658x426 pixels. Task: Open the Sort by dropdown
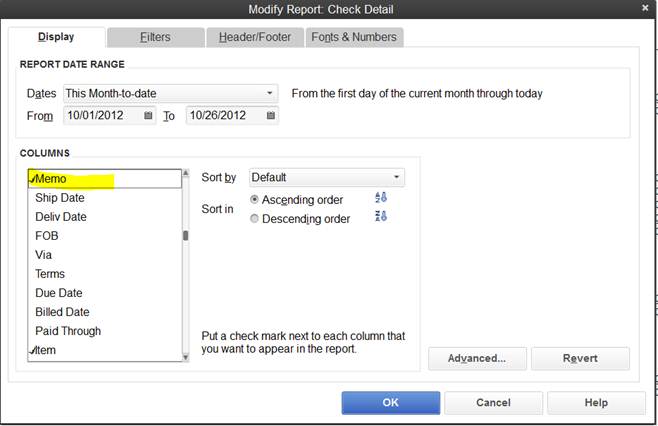point(397,178)
